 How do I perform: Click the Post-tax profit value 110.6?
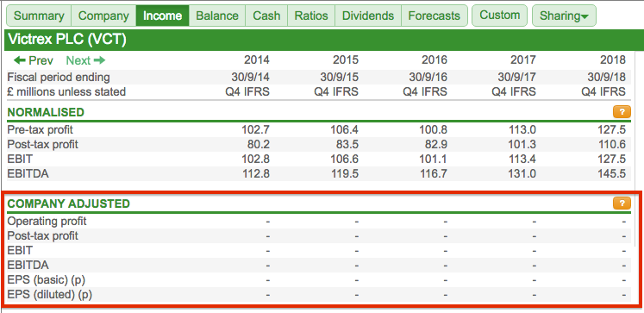[x=612, y=145]
